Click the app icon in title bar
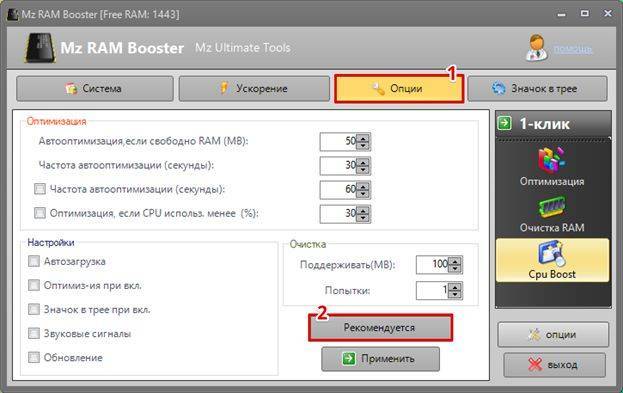The image size is (623, 393). click(x=13, y=15)
